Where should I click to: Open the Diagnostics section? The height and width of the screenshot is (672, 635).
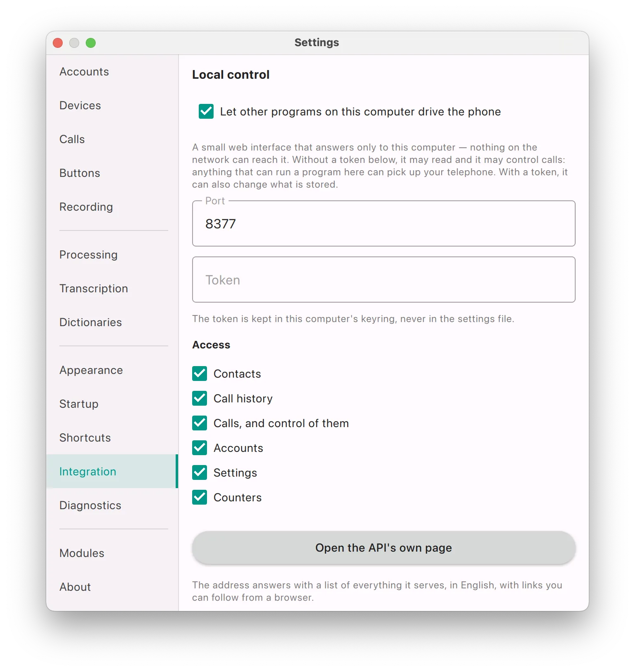[112, 505]
